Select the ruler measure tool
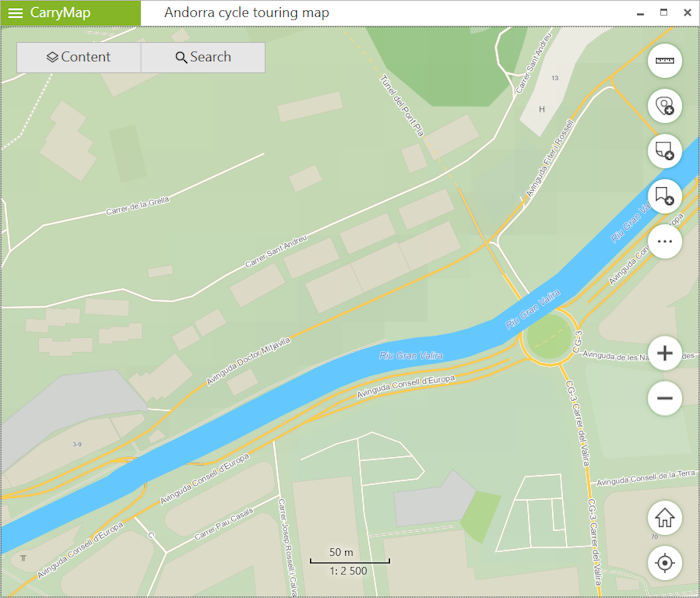 tap(665, 61)
